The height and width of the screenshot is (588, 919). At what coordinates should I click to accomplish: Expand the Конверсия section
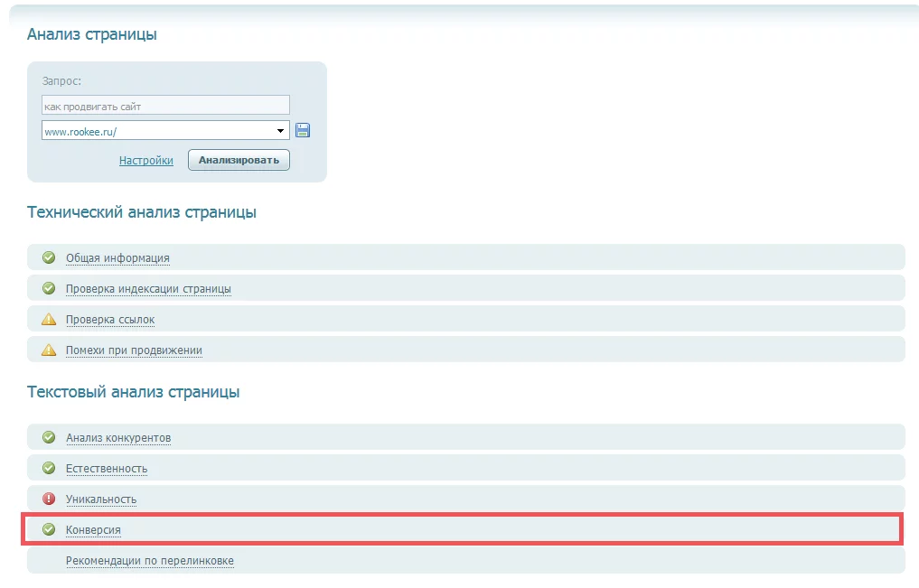(x=93, y=530)
